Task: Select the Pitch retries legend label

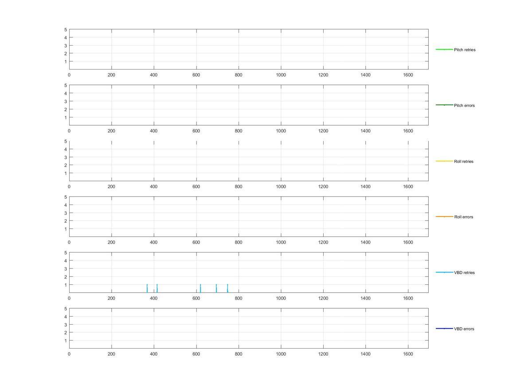Action: click(x=465, y=50)
